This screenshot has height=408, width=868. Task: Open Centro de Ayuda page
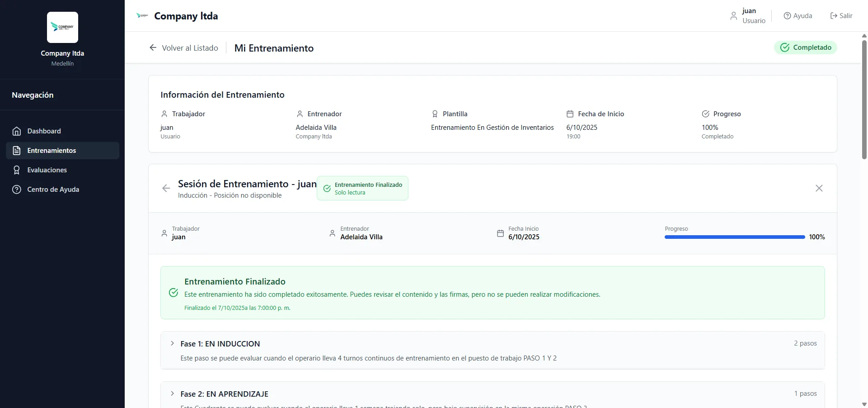coord(62,190)
